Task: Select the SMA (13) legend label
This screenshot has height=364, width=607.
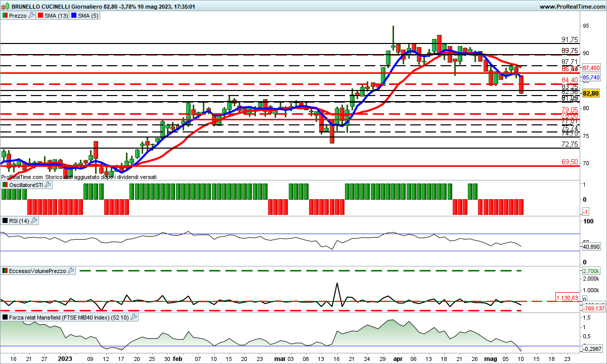Action: tap(56, 16)
